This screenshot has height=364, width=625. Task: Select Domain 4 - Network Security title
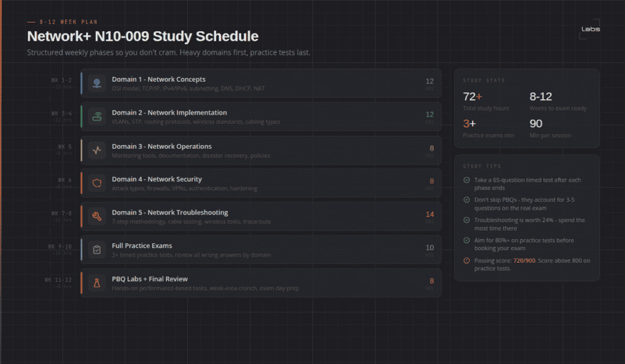coord(157,179)
